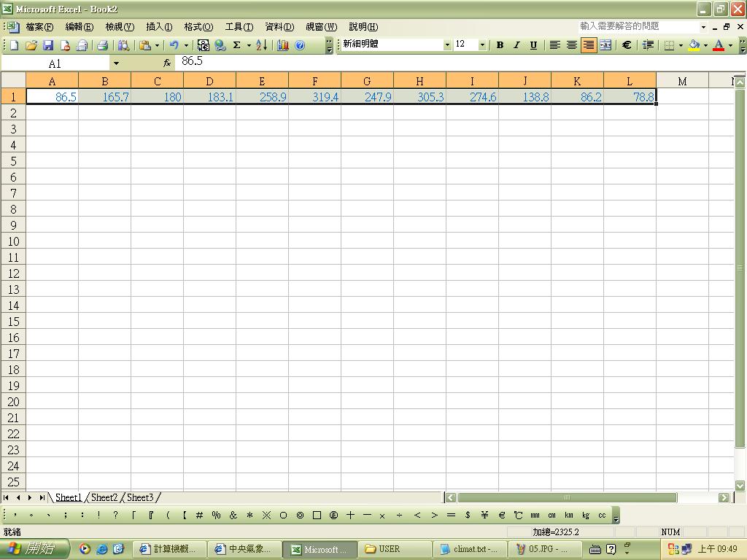This screenshot has height=560, width=747.
Task: Click the Save icon in toolbar
Action: [48, 45]
